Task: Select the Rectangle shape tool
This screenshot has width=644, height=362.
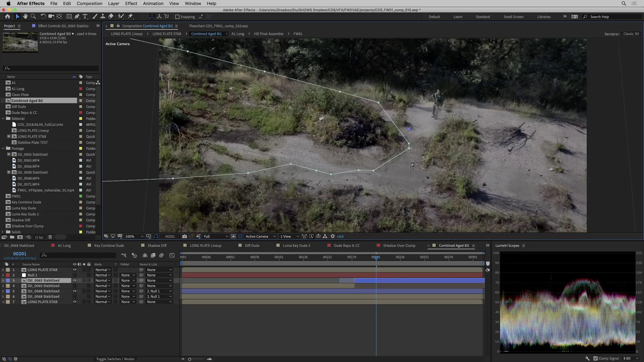Action: (x=69, y=16)
